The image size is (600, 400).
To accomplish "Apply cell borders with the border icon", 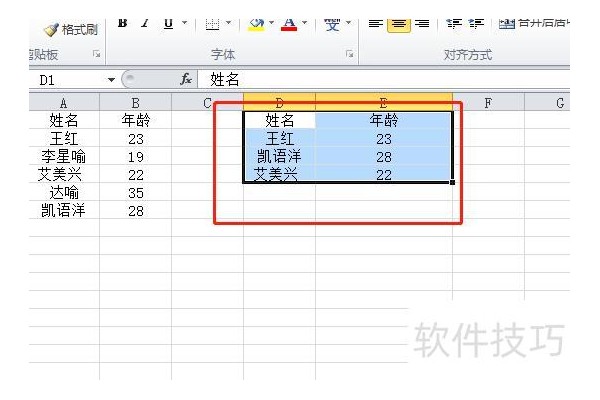I will click(x=212, y=24).
